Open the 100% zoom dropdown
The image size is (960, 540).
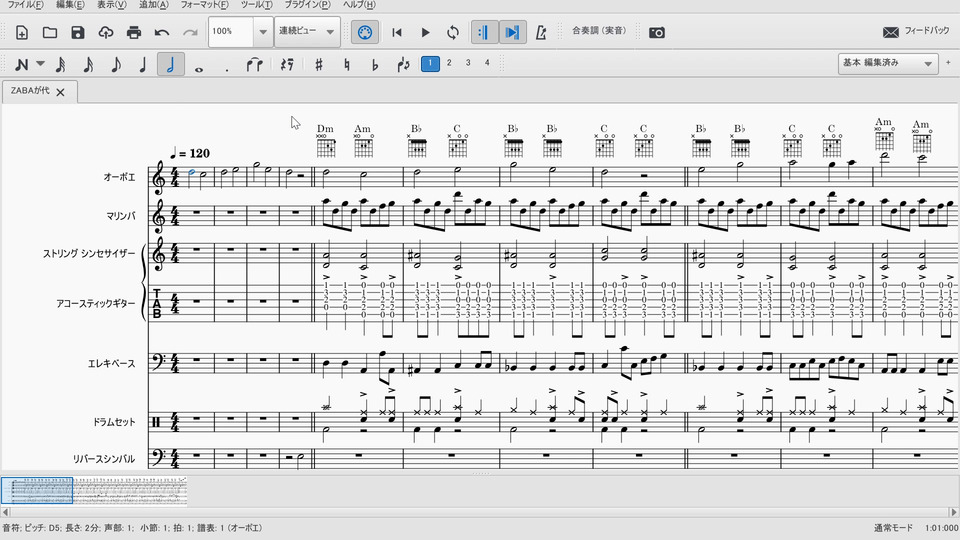coord(263,32)
